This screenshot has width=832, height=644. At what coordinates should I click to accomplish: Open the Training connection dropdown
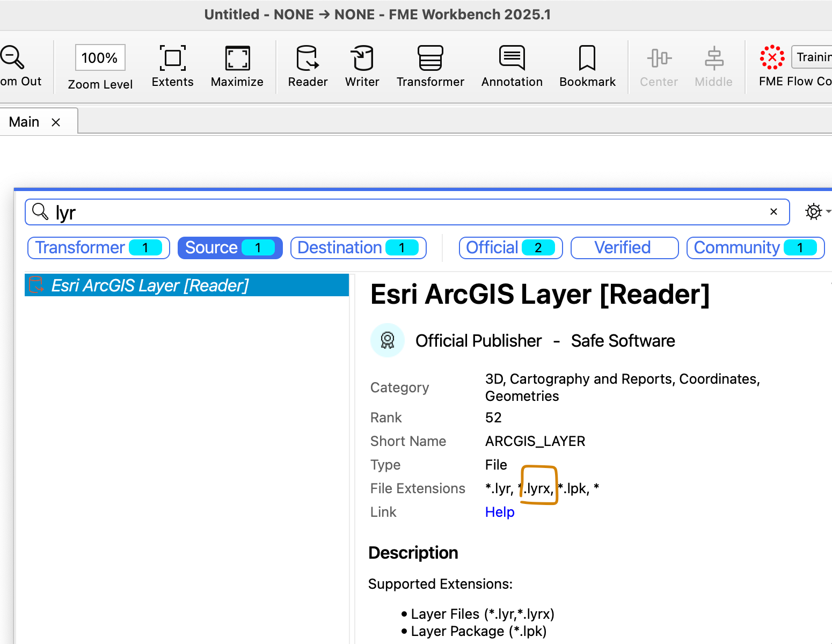click(x=812, y=57)
